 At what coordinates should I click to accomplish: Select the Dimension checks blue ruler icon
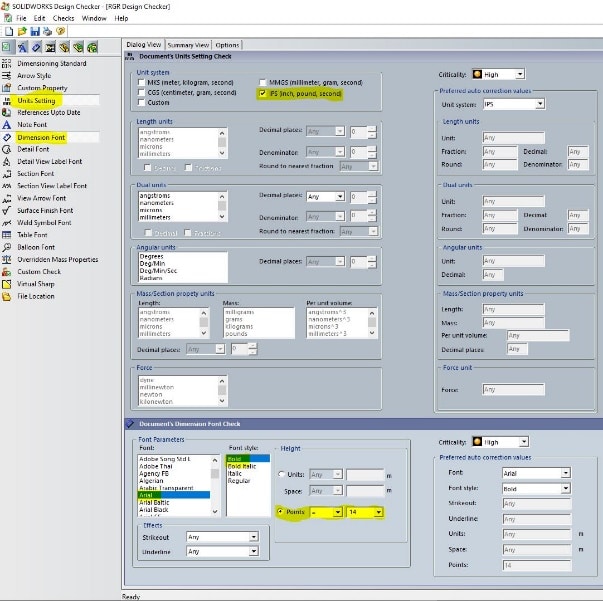tap(37, 47)
